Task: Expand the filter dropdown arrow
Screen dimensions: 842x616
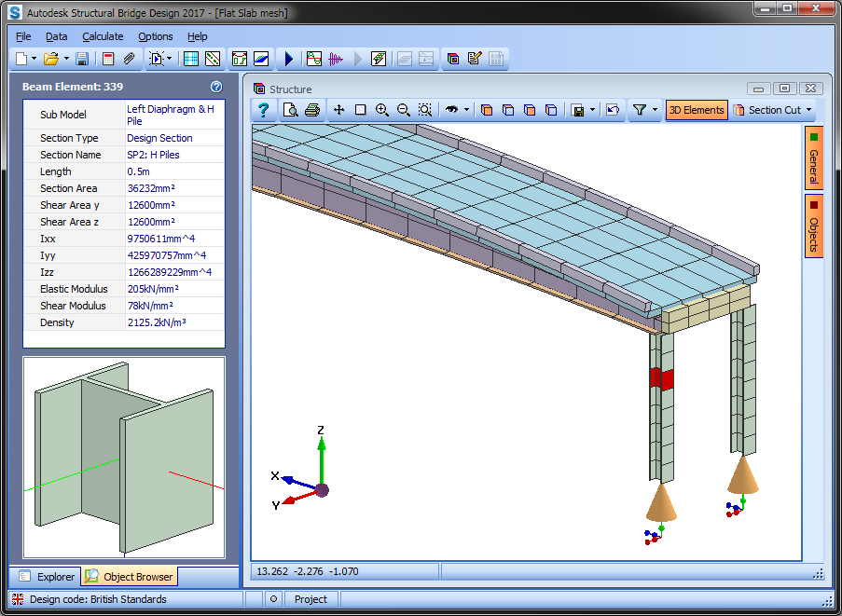Action: point(655,110)
